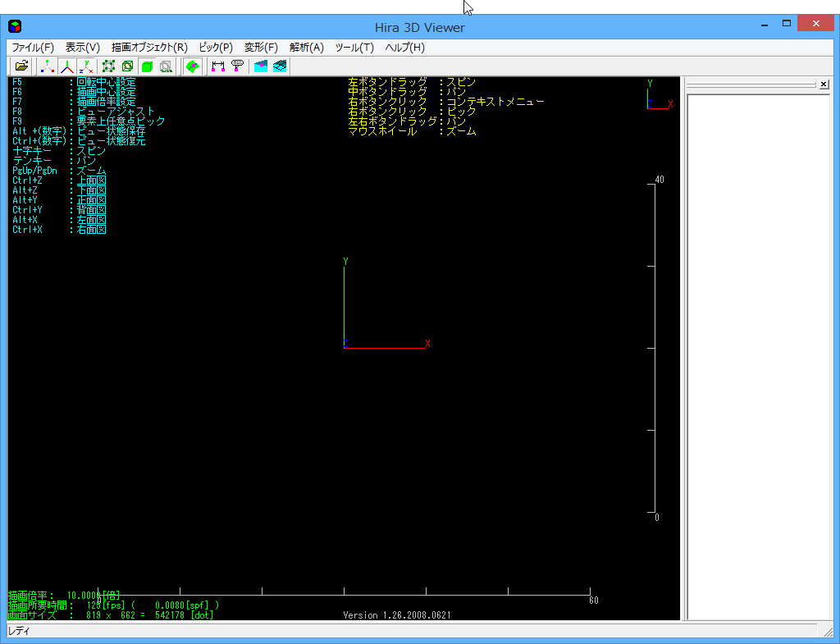Open the ヘルプ(H) menu
The image size is (840, 644).
click(404, 47)
